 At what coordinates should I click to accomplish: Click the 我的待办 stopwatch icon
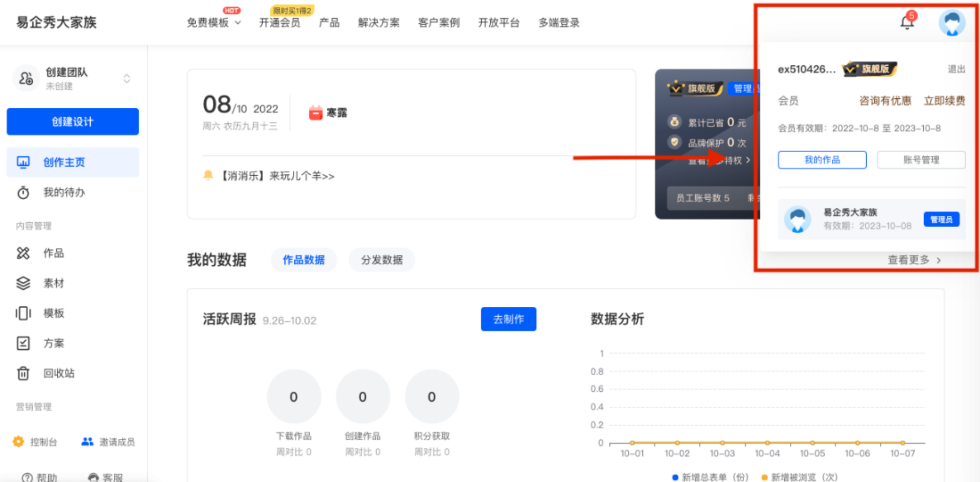23,192
